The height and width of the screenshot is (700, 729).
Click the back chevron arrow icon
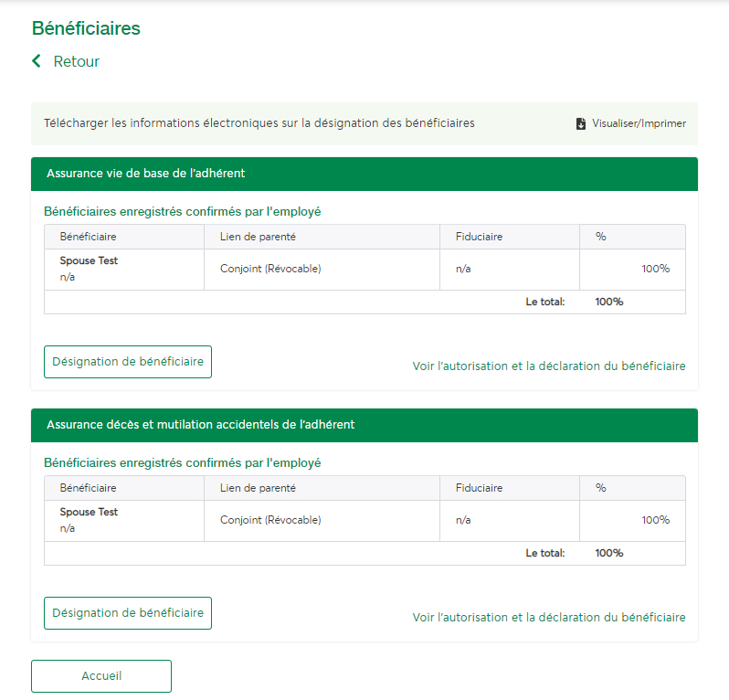37,61
